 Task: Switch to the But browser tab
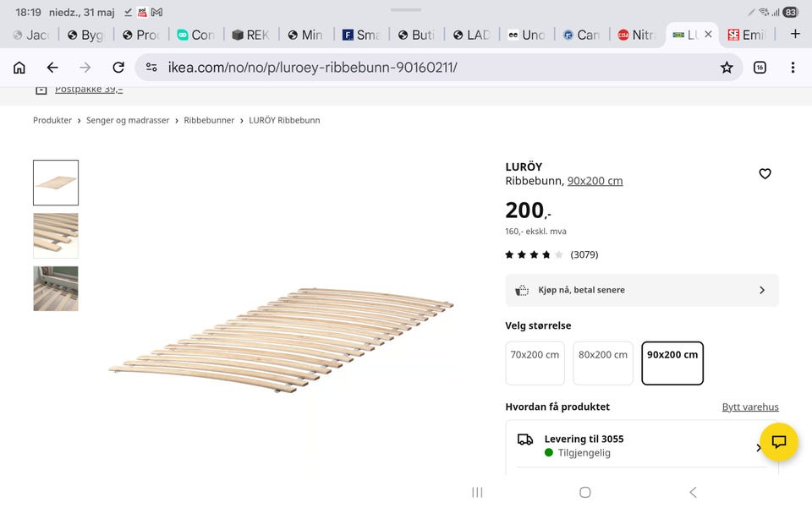[416, 35]
